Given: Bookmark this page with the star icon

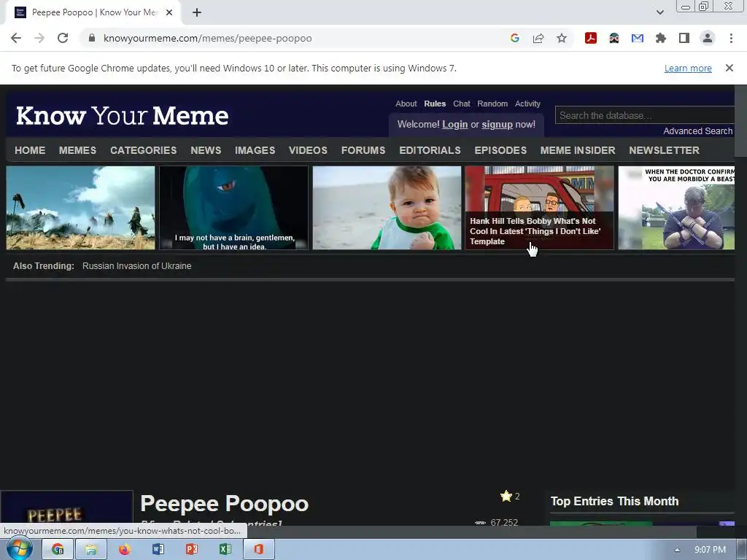Looking at the screenshot, I should pos(562,38).
